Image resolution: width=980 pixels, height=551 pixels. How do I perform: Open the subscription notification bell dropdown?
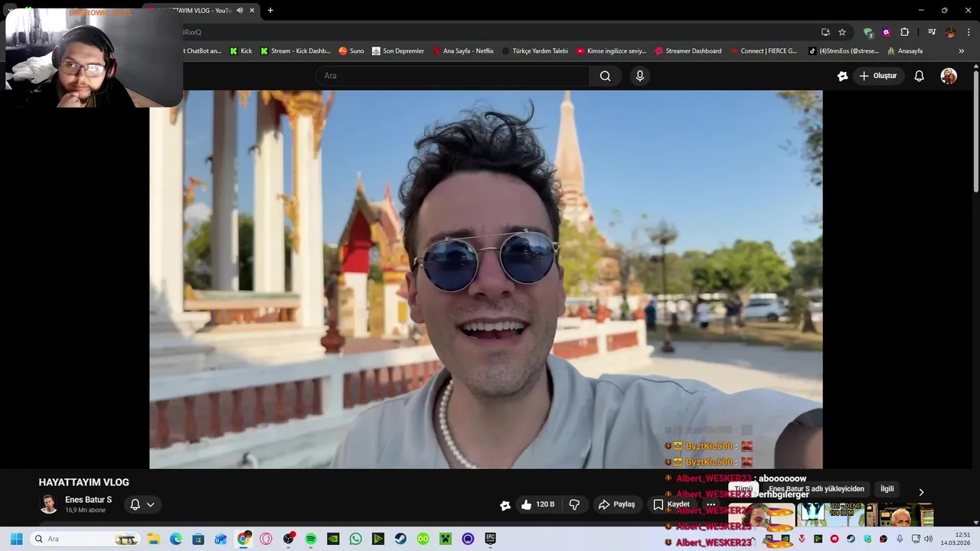[x=142, y=504]
